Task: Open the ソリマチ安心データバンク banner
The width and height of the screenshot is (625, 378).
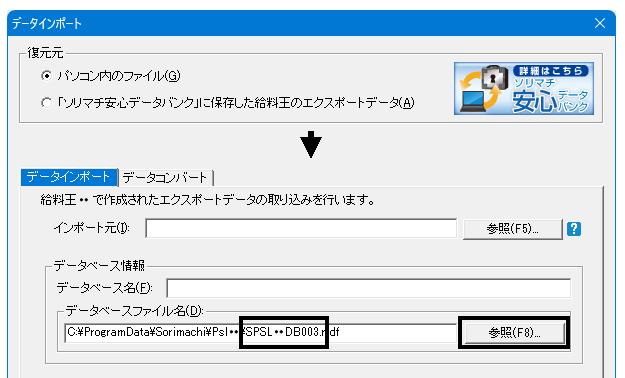Action: pos(524,89)
